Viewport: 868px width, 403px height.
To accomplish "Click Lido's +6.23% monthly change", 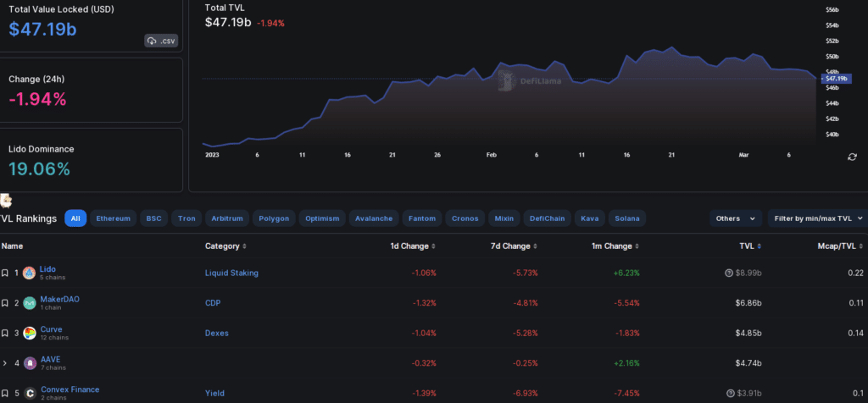I will (x=626, y=273).
